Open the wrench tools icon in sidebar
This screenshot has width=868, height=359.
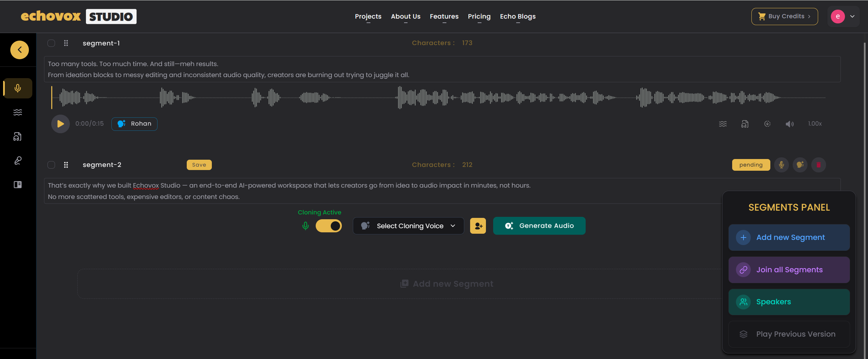pos(18,161)
